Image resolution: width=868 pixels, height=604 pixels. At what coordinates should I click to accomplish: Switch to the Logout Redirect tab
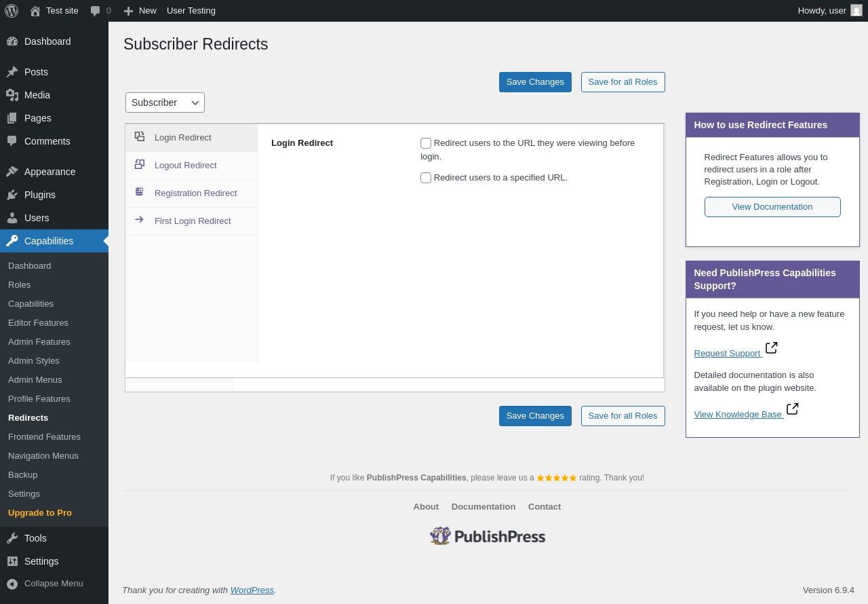coord(185,166)
